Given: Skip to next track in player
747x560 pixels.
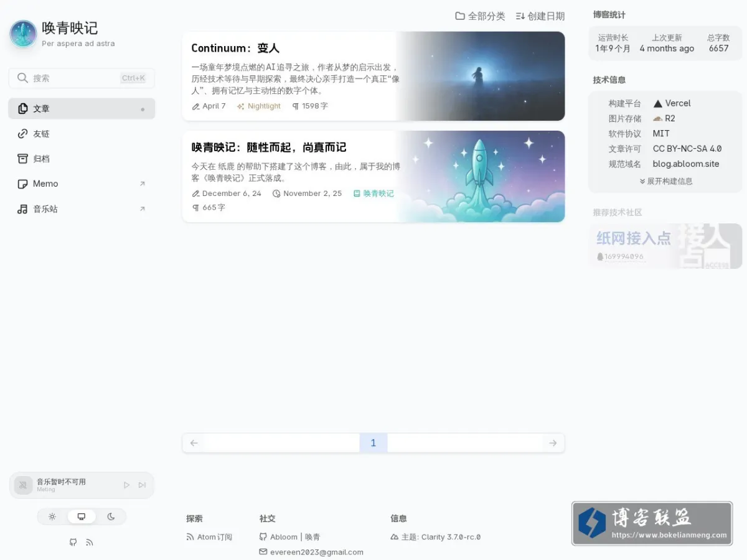Looking at the screenshot, I should (x=142, y=485).
